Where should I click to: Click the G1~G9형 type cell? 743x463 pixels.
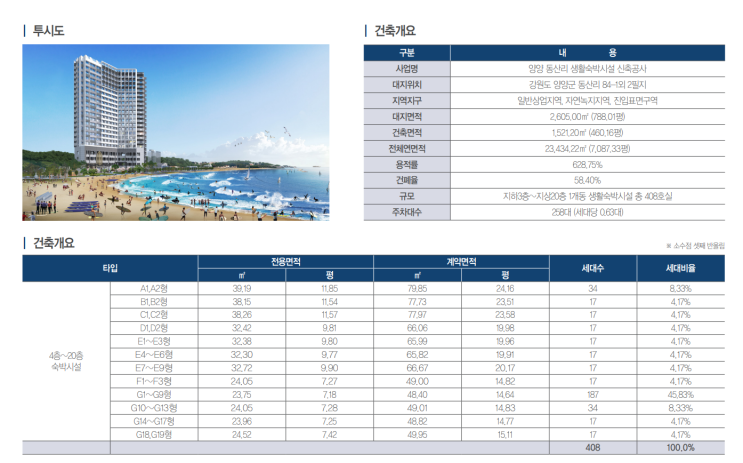[x=154, y=395]
